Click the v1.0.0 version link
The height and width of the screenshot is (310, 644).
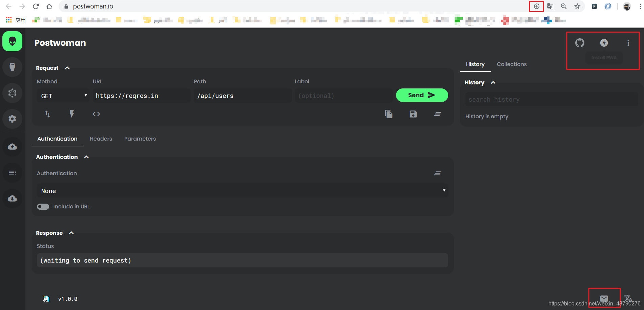68,299
